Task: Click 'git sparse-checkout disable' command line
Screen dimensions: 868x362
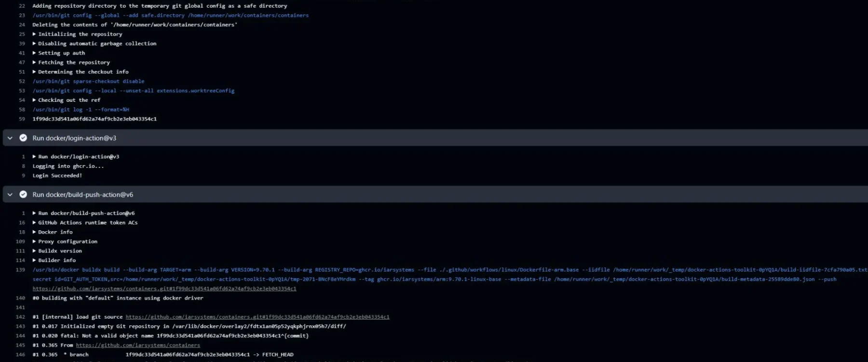Action: (x=88, y=81)
